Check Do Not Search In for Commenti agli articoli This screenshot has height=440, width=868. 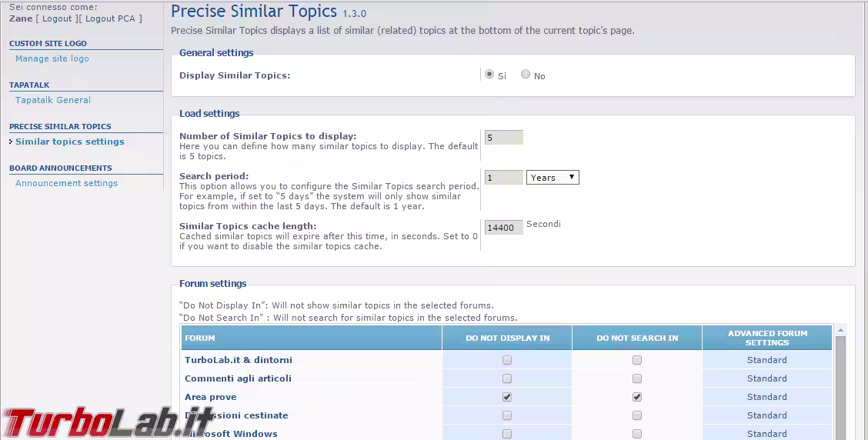[637, 378]
